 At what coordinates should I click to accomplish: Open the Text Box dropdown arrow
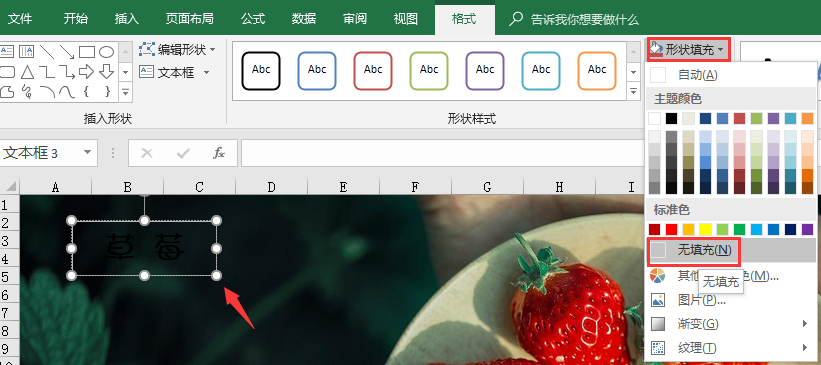click(206, 72)
